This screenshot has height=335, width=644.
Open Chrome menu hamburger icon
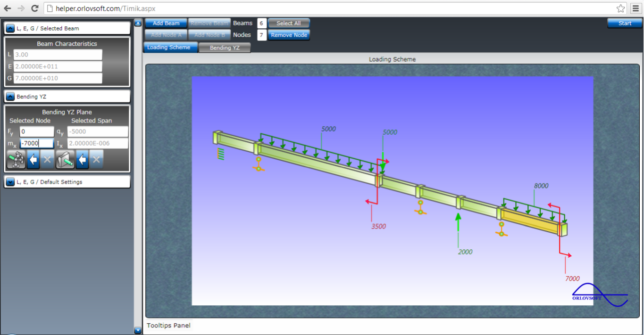click(x=636, y=8)
